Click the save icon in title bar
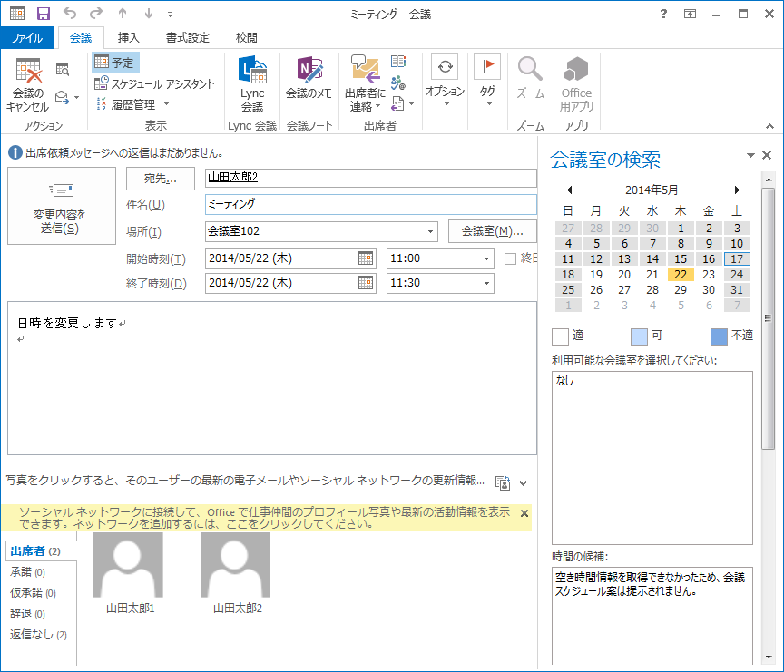This screenshot has width=784, height=672. (43, 14)
